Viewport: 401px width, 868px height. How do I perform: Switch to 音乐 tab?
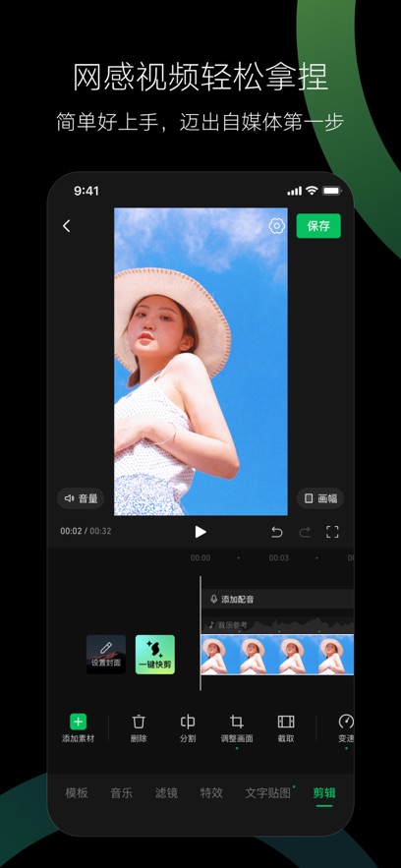click(x=121, y=792)
